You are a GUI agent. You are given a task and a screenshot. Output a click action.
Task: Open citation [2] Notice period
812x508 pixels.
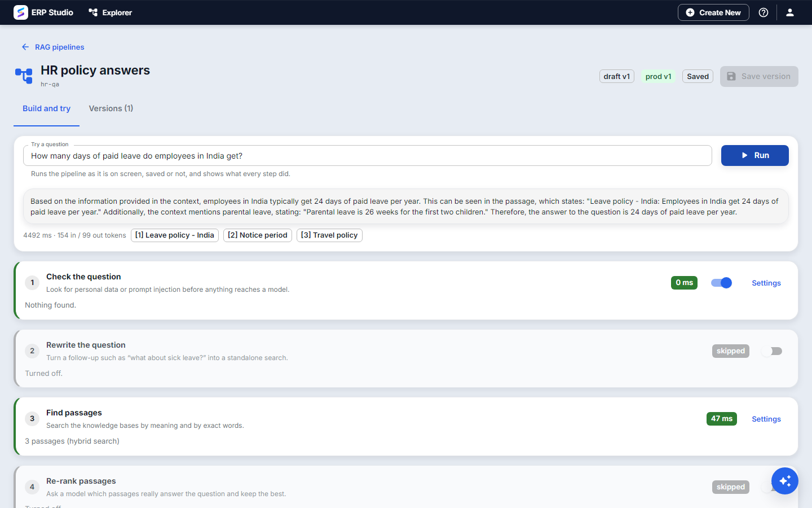258,235
